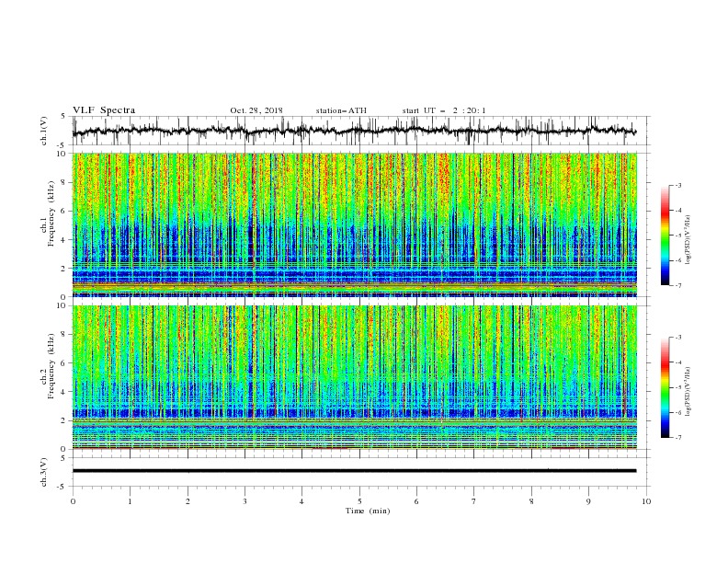Click time axis tick label '1'
Viewport: 728px width, 563px height.
[x=130, y=501]
